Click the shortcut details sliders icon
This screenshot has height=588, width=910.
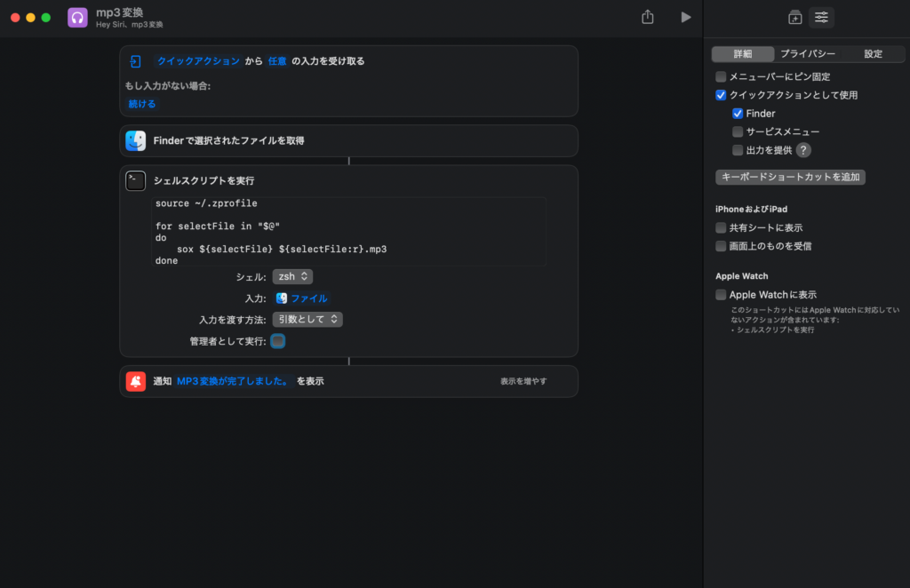(821, 17)
